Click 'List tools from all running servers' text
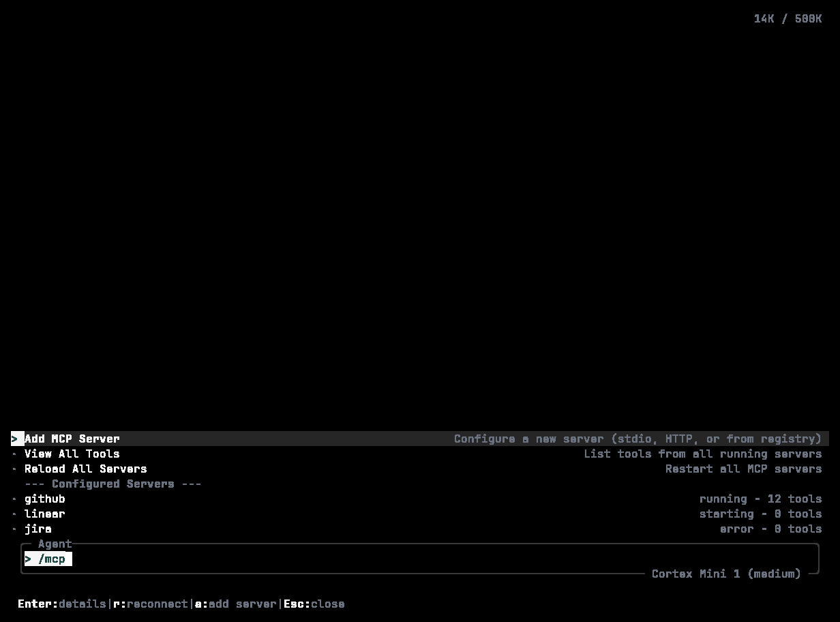Image resolution: width=840 pixels, height=622 pixels. click(x=703, y=454)
